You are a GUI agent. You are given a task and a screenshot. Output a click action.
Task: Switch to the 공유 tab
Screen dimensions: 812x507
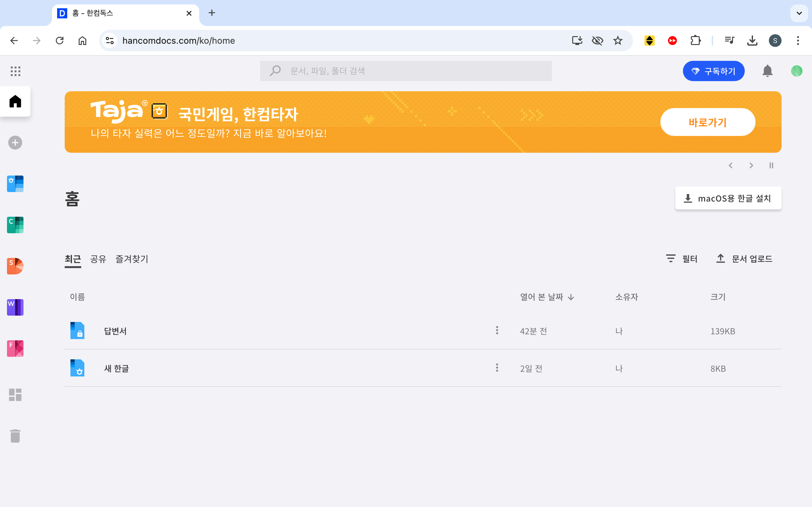click(x=98, y=259)
